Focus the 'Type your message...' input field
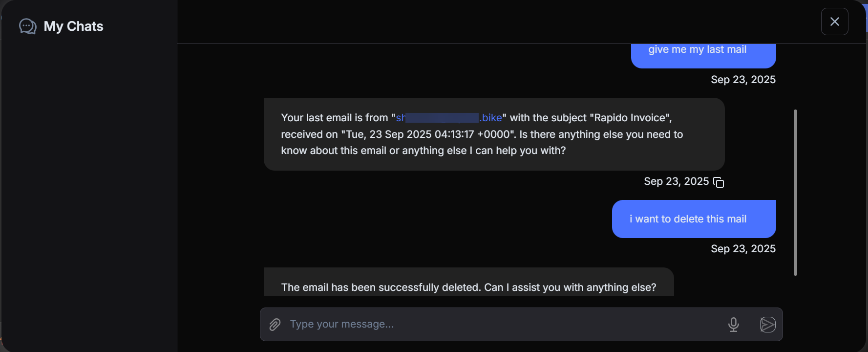Image resolution: width=868 pixels, height=352 pixels. (x=503, y=325)
